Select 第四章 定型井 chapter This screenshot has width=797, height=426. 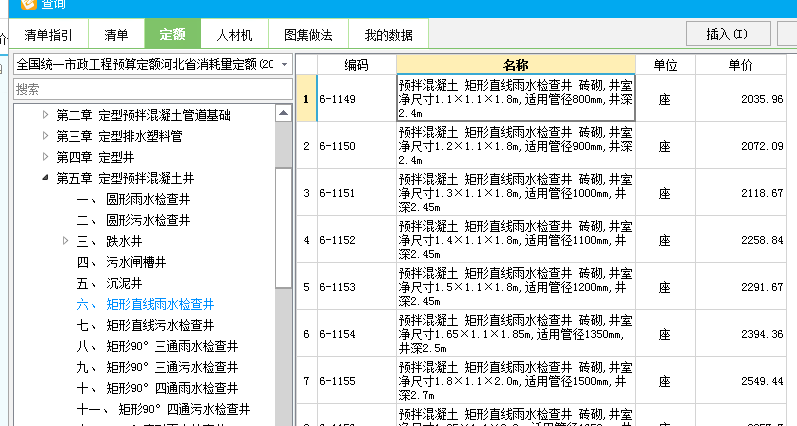pos(95,157)
